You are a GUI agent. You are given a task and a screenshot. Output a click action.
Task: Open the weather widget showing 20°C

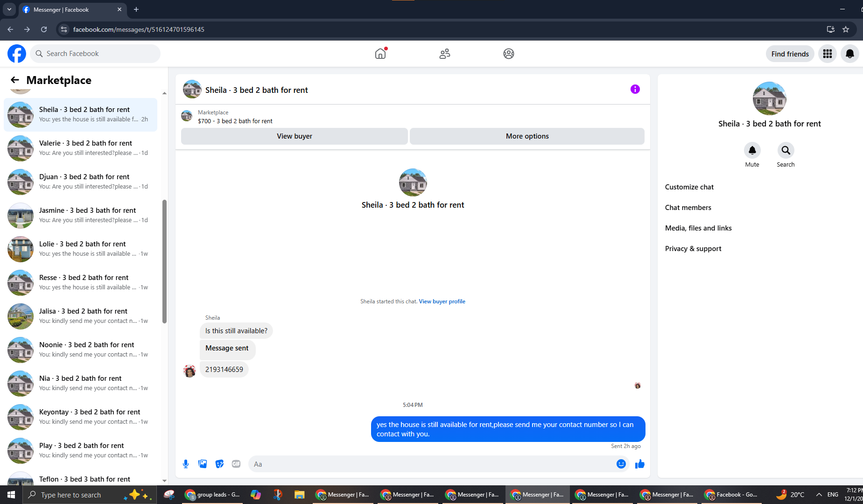pos(790,495)
